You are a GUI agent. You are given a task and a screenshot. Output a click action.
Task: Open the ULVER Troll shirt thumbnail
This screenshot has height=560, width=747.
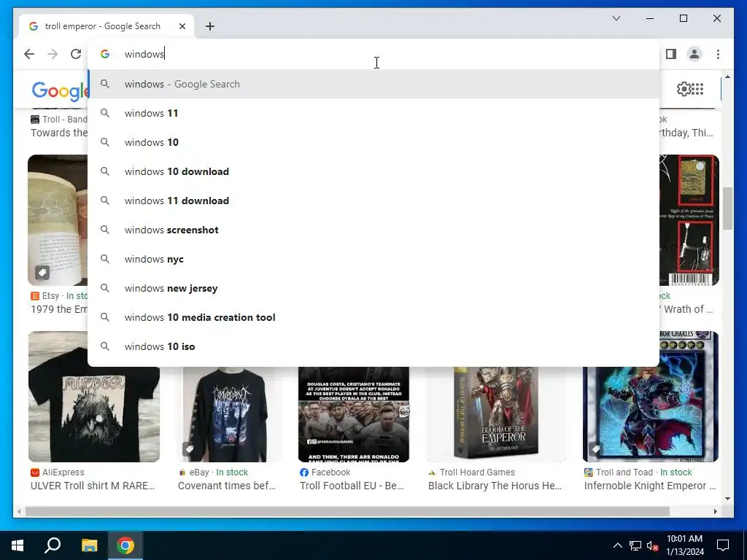(94, 396)
